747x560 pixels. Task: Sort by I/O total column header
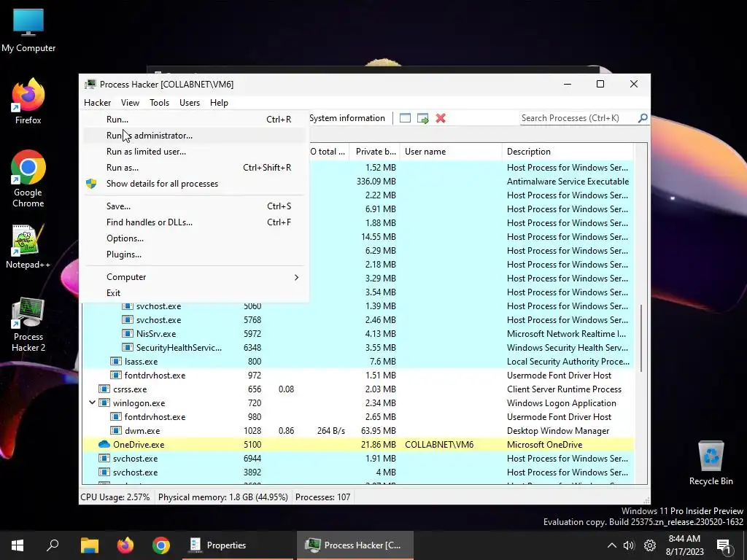(x=329, y=152)
